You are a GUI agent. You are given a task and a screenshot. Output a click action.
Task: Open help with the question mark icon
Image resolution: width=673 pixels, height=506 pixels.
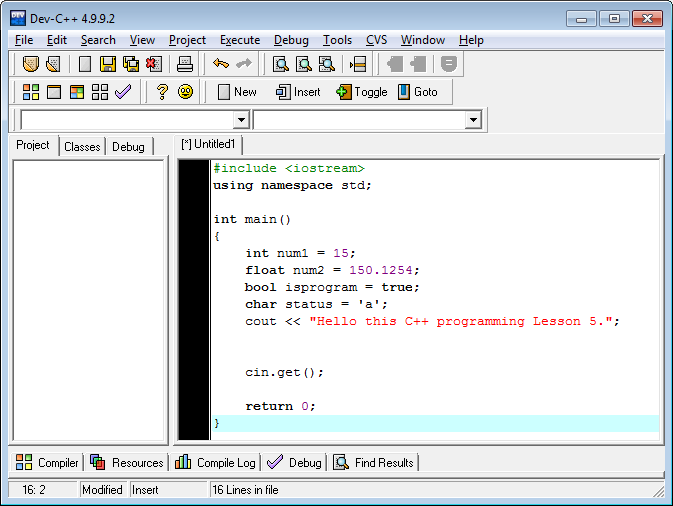pos(162,92)
